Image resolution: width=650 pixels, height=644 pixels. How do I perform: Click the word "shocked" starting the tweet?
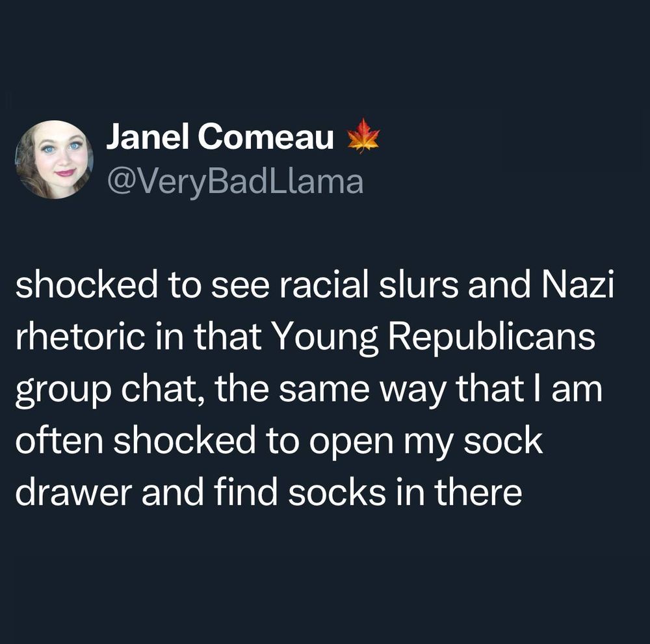(86, 285)
